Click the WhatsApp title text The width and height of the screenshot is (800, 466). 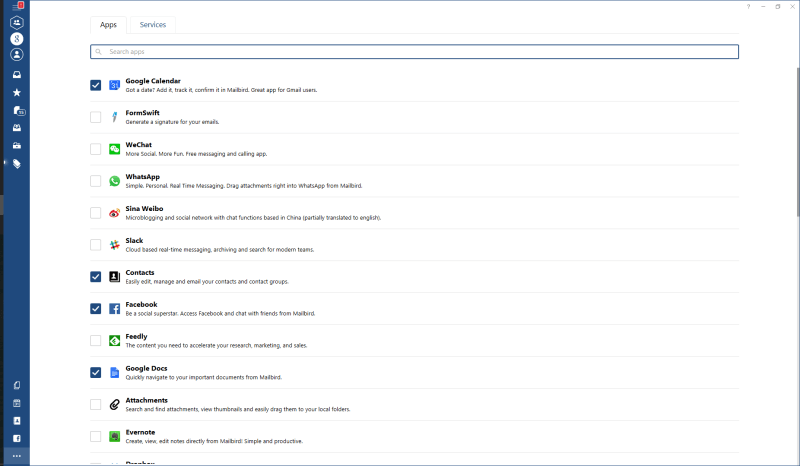(x=142, y=177)
